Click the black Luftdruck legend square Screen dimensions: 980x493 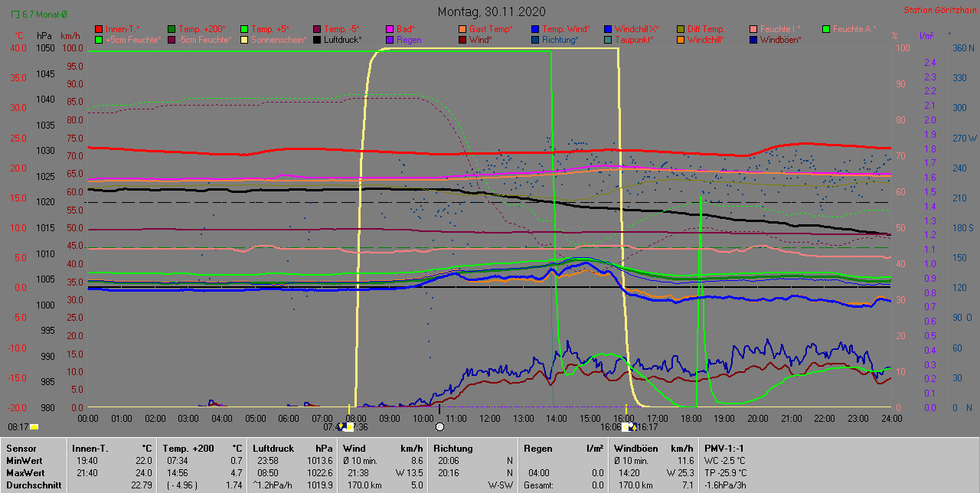pyautogui.click(x=317, y=40)
